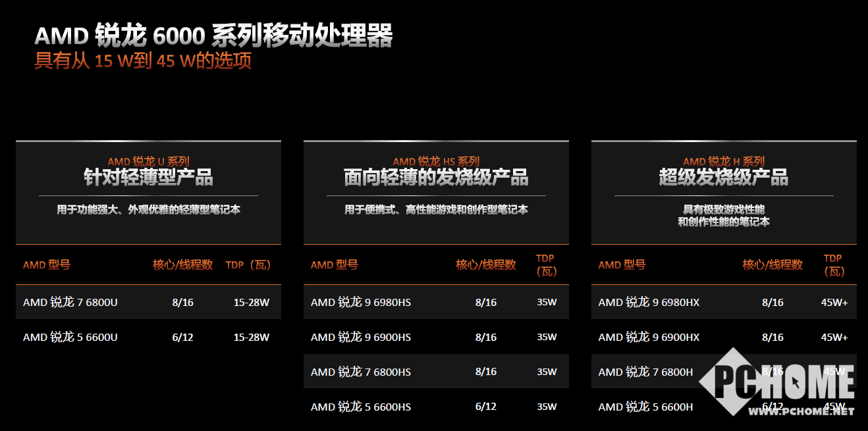The height and width of the screenshot is (431, 868).
Task: Click 8/16 in the 锐龙 9 6980HS row
Action: click(486, 303)
